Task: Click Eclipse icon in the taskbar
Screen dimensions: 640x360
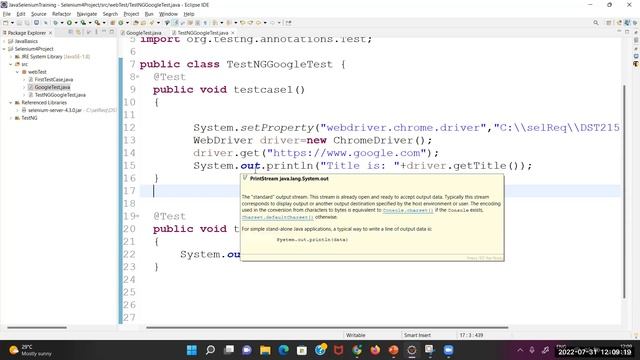Action: click(412, 350)
